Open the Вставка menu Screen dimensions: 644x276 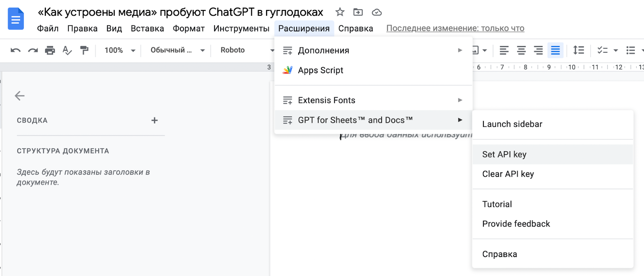tap(147, 29)
